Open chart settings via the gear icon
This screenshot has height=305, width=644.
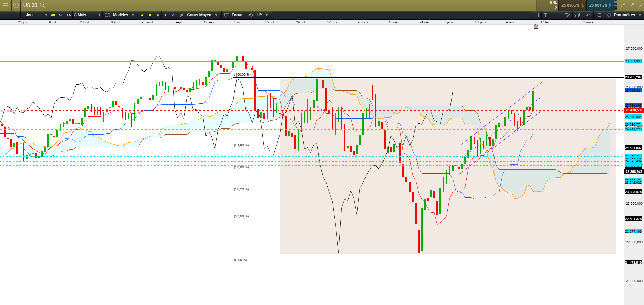click(x=609, y=15)
